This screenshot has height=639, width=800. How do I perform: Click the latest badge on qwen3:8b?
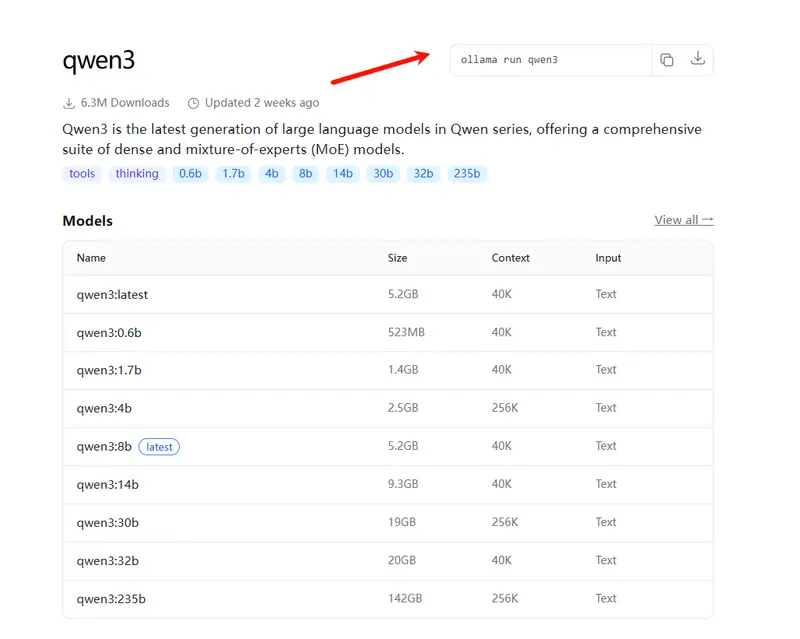[159, 447]
